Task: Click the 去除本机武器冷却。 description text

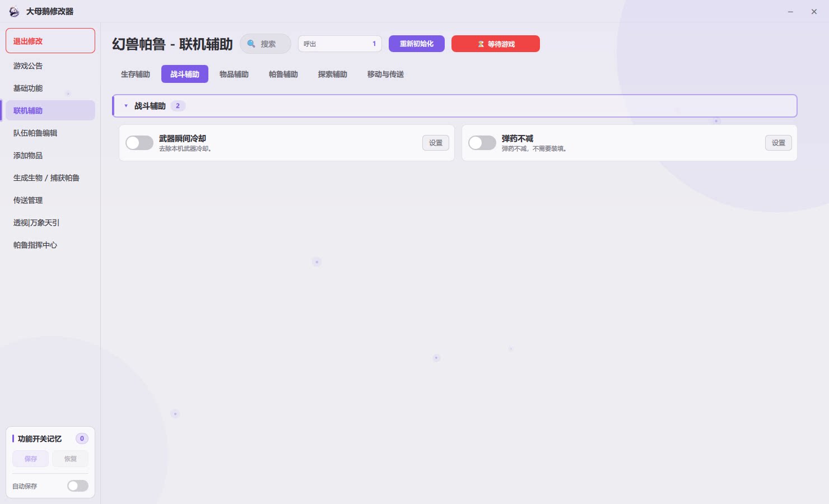Action: tap(185, 149)
